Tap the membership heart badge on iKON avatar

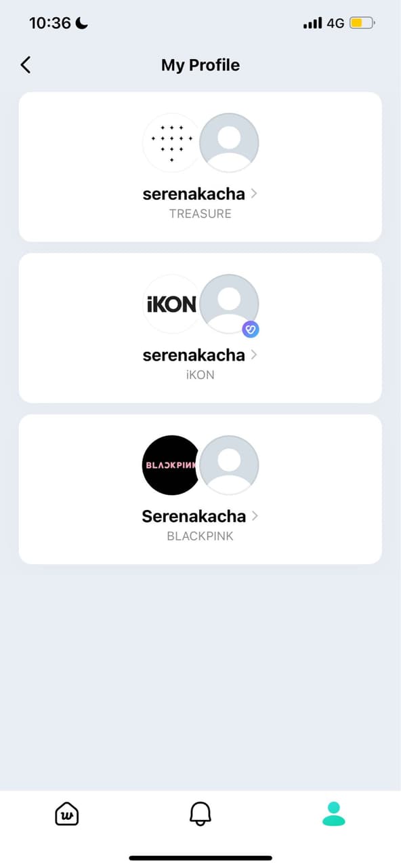coord(251,330)
